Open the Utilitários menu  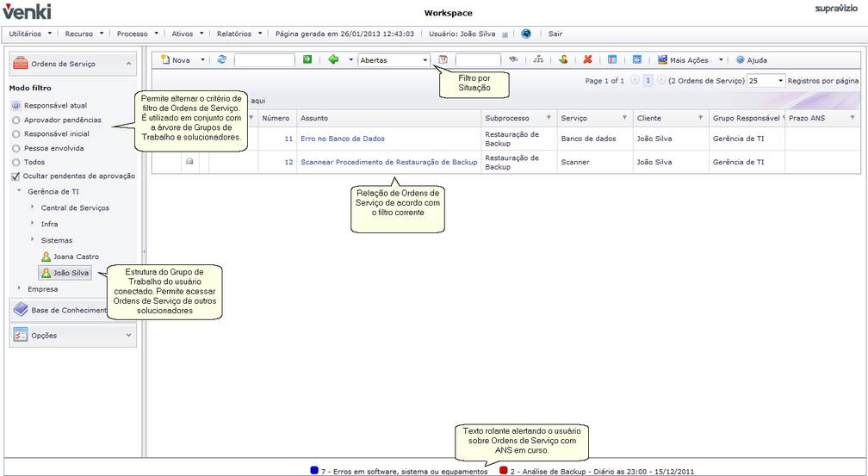pos(30,34)
